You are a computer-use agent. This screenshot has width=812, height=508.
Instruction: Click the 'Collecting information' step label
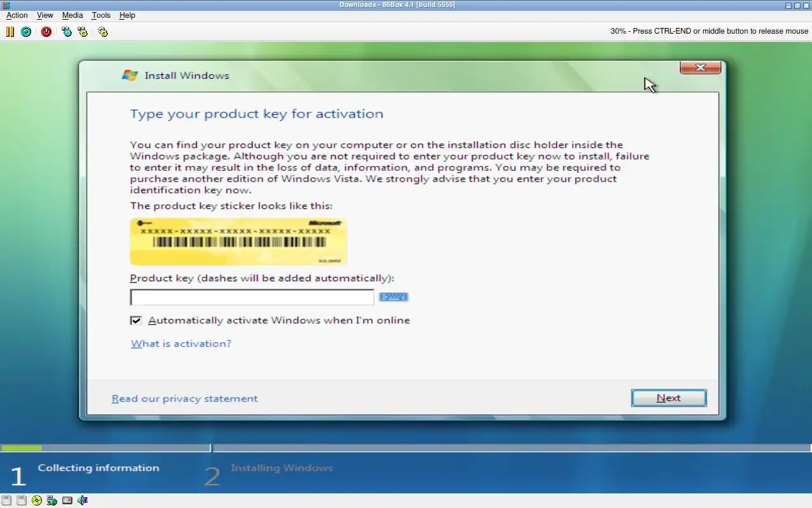pos(98,468)
